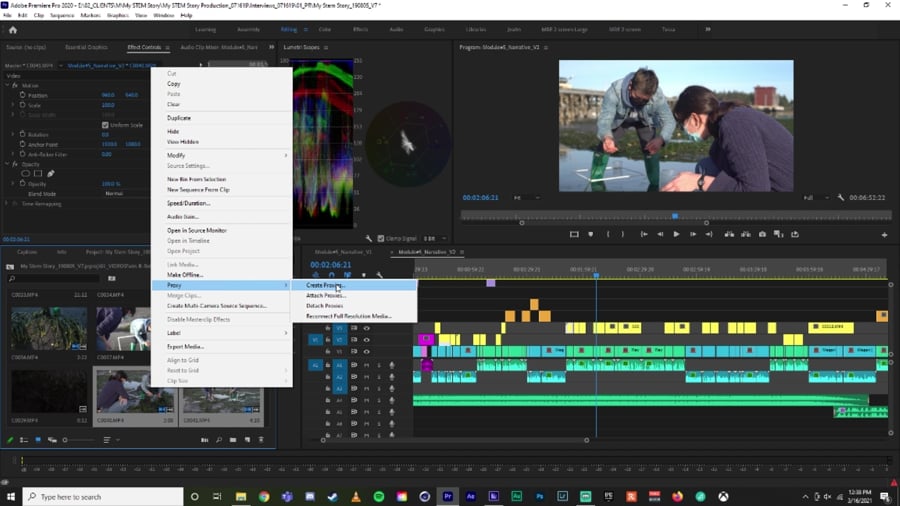Toggle eye visibility on track V3
Viewport: 900px width, 506px height.
367,328
